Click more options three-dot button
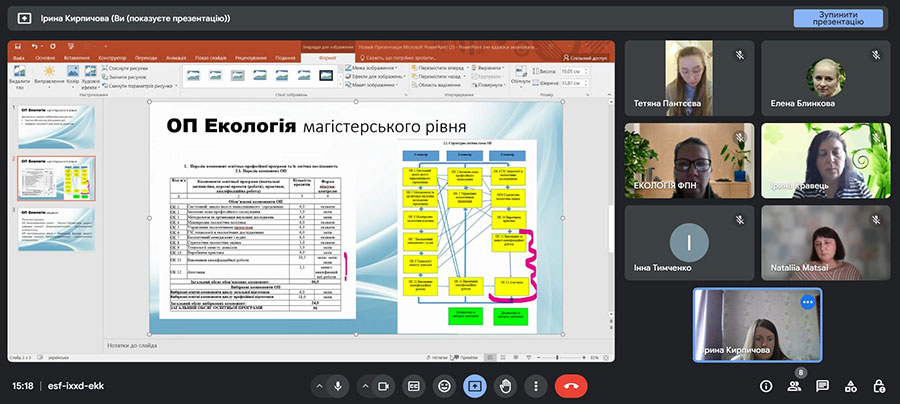 point(536,385)
